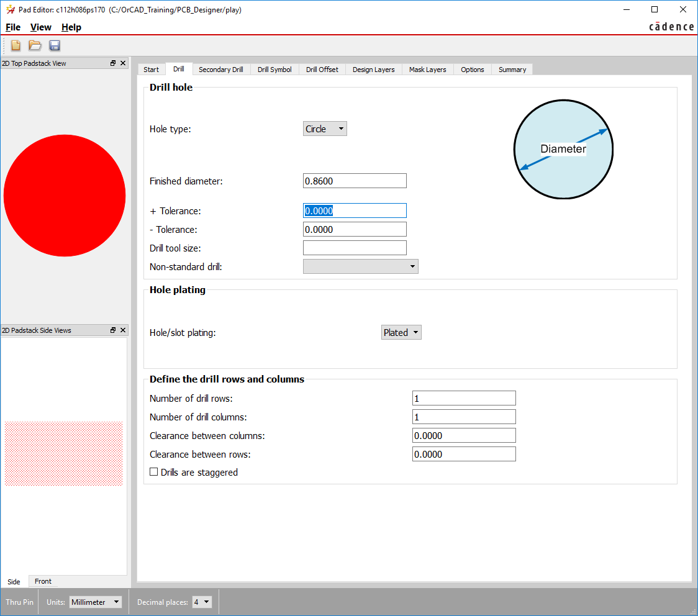Open the Hole/slot plating dropdown
This screenshot has height=616, width=698.
coord(401,332)
